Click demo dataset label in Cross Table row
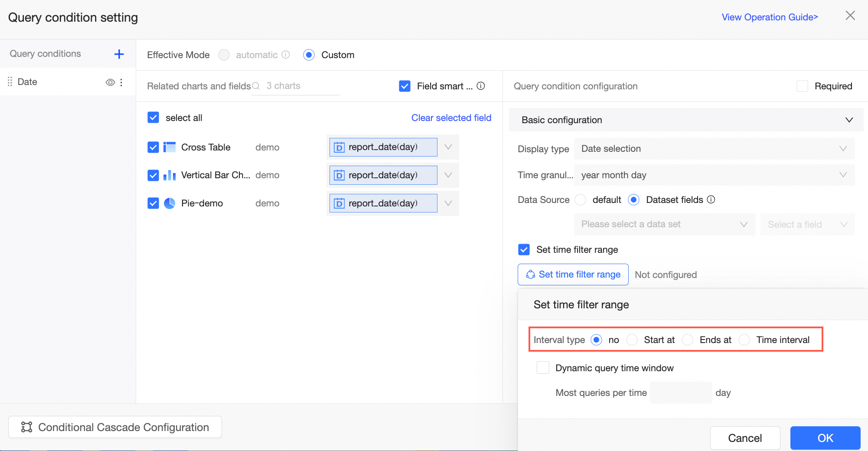Screen dimensions: 868x451 point(267,147)
